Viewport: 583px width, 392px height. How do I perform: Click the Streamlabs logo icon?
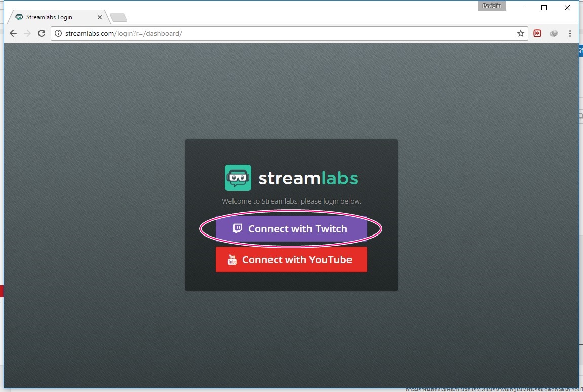(x=238, y=178)
